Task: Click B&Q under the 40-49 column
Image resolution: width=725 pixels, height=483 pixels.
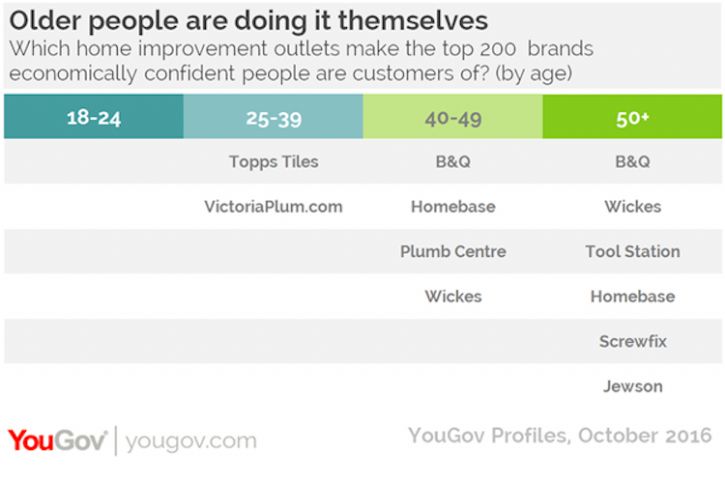Action: pos(453,161)
